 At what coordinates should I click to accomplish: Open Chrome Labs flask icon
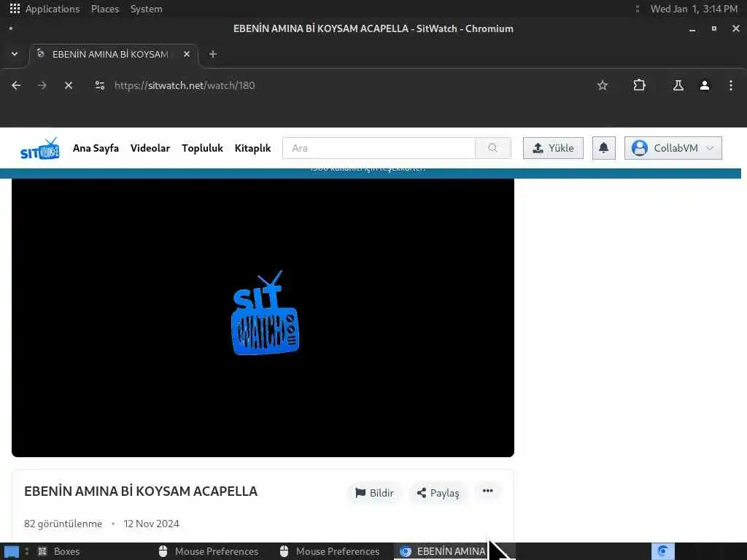678,85
